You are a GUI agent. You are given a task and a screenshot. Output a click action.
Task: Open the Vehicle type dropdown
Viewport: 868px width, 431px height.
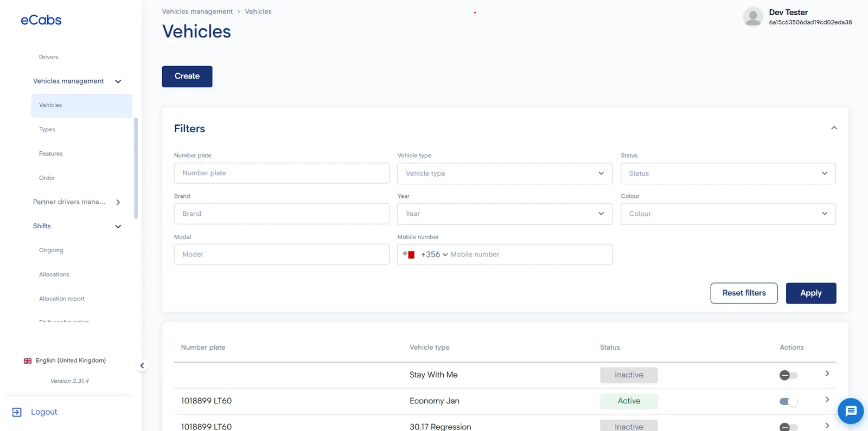point(505,173)
